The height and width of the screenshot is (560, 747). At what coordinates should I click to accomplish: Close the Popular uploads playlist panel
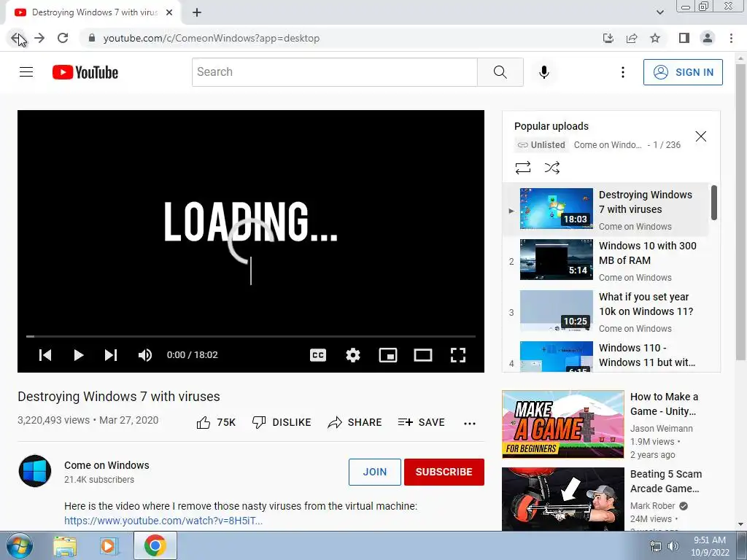click(x=701, y=136)
